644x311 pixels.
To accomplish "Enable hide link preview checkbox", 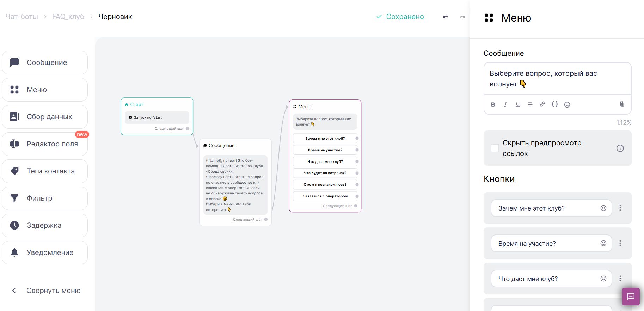I will pyautogui.click(x=495, y=148).
